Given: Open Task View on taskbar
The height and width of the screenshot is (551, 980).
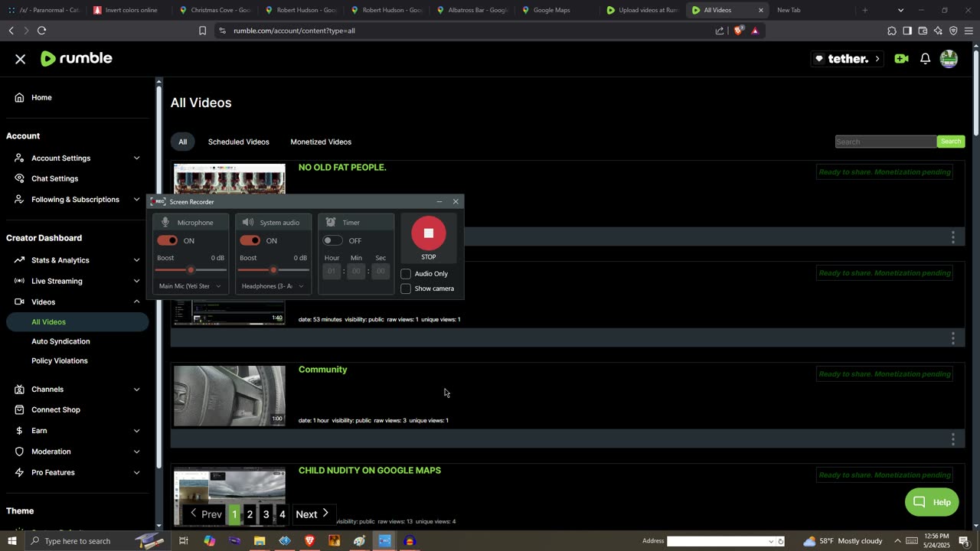Looking at the screenshot, I should pos(184,541).
